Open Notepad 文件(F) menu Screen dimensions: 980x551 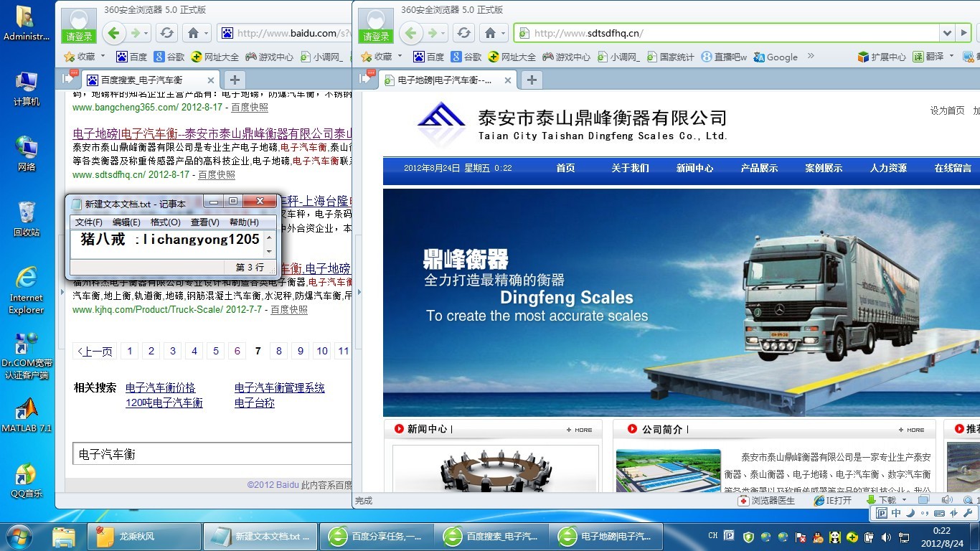[89, 222]
